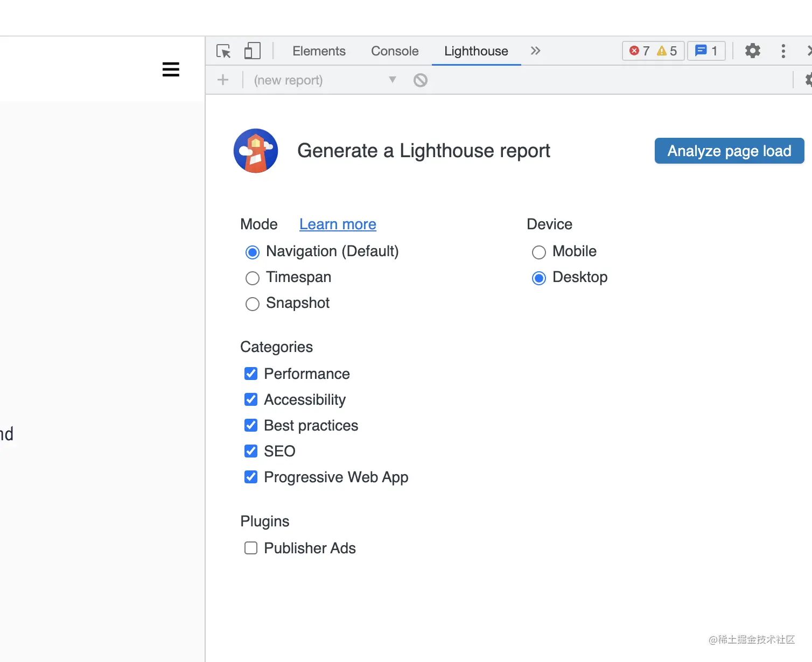Image resolution: width=812 pixels, height=662 pixels.
Task: Click the Lighthouse logo
Action: coord(256,151)
